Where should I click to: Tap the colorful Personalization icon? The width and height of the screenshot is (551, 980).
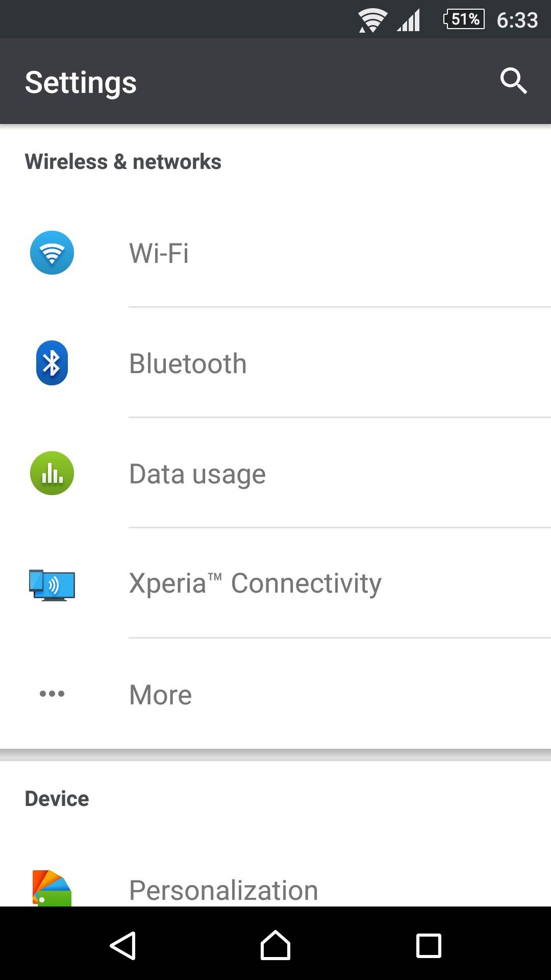tap(52, 888)
